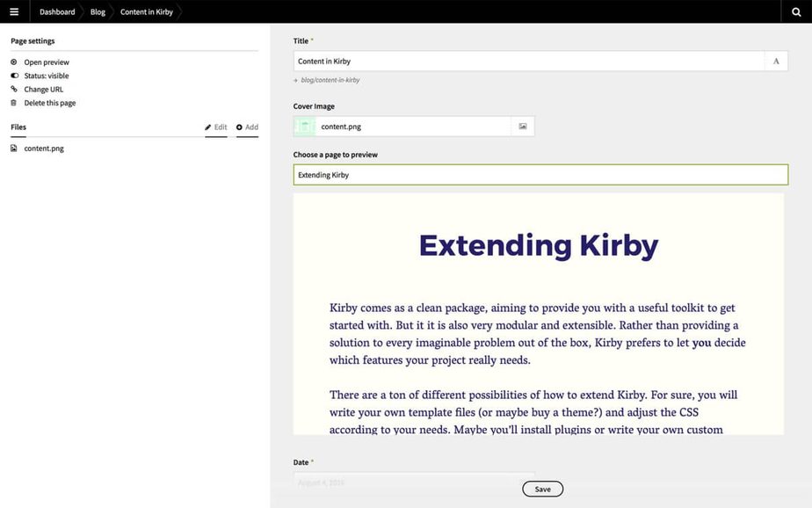
Task: Toggle the page Status: visible switch
Action: point(14,76)
